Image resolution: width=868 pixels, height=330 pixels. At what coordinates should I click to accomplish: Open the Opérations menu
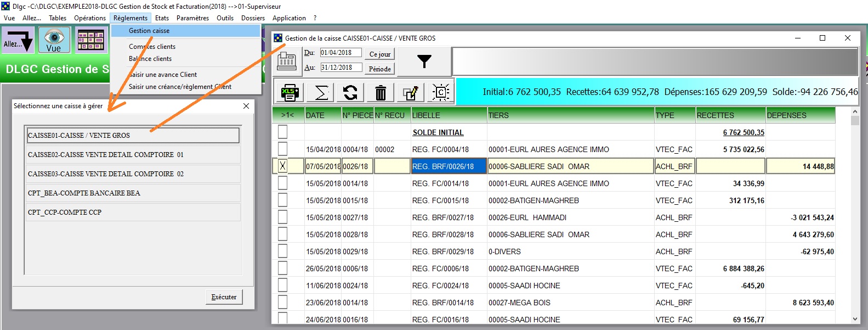pos(90,18)
